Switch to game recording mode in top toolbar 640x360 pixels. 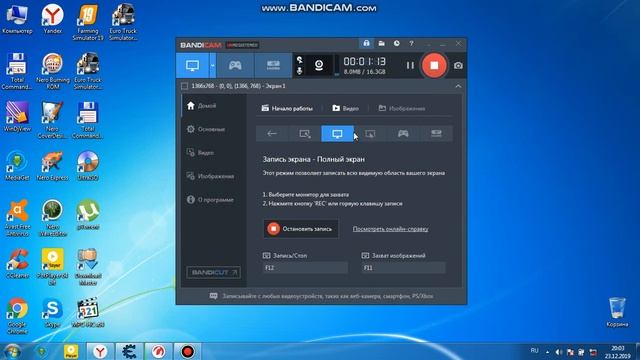click(235, 65)
